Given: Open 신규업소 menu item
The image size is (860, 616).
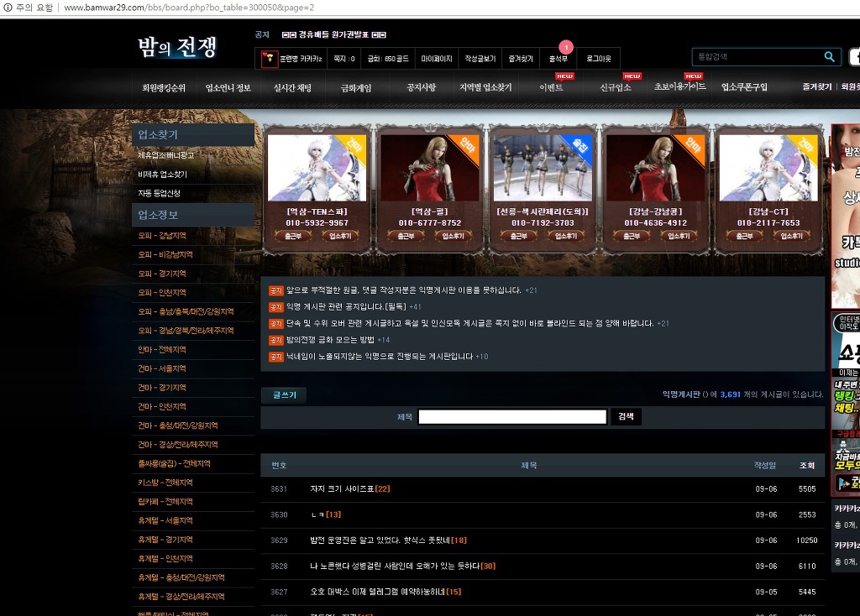Looking at the screenshot, I should [x=616, y=87].
